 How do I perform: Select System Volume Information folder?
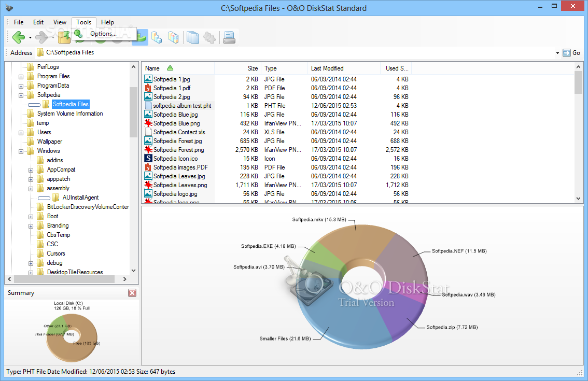[70, 114]
